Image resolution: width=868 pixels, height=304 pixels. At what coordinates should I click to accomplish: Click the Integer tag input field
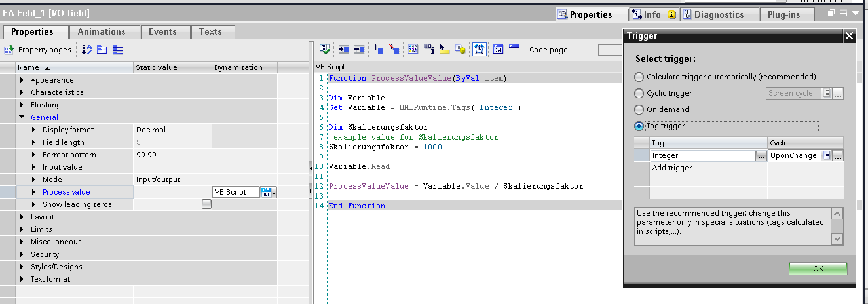point(702,155)
